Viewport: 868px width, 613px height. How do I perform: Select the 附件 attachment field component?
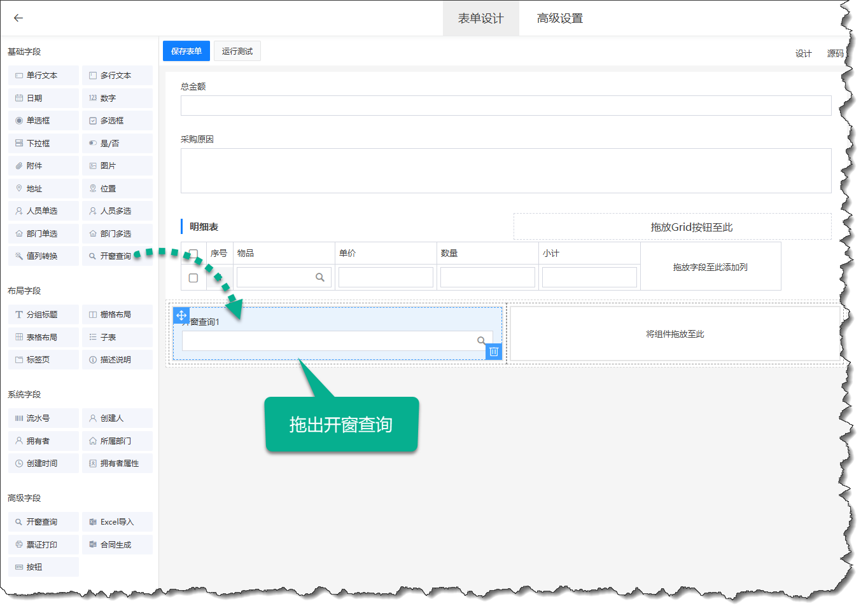tap(43, 166)
